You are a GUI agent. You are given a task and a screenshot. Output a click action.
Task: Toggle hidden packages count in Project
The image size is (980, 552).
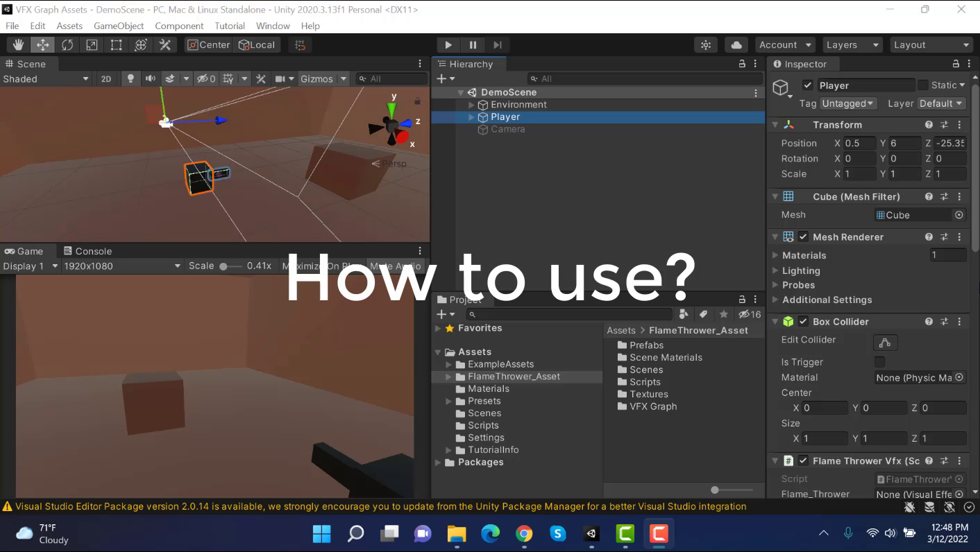tap(750, 314)
